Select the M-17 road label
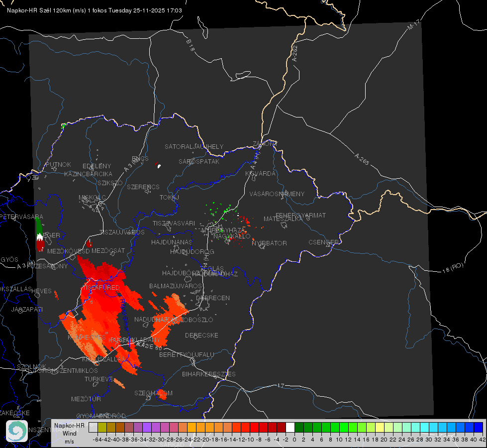 (x=413, y=24)
